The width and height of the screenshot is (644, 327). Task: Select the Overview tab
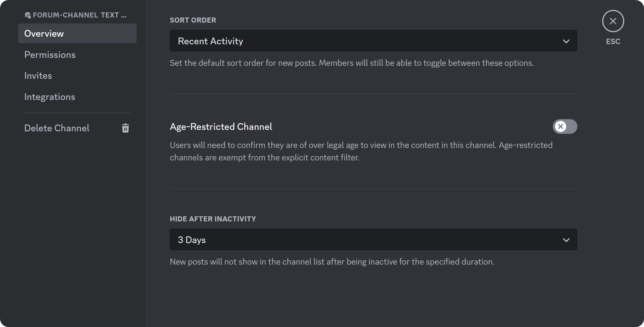click(x=44, y=33)
